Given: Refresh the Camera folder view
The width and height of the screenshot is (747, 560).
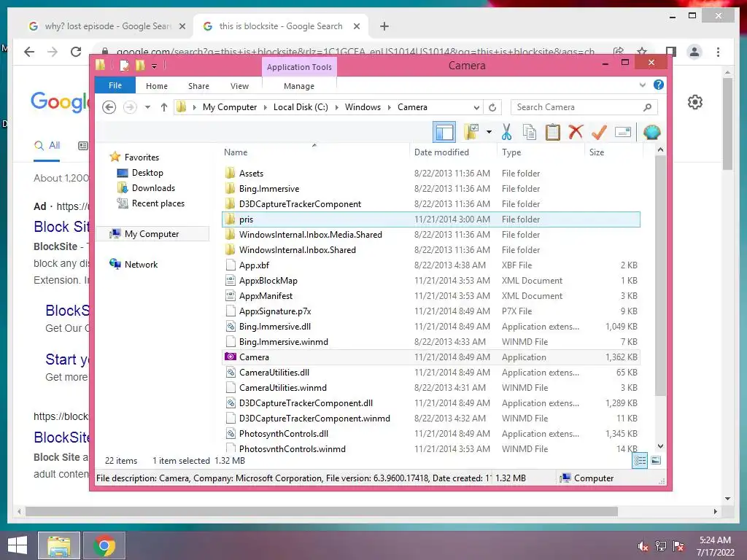Looking at the screenshot, I should pos(492,107).
